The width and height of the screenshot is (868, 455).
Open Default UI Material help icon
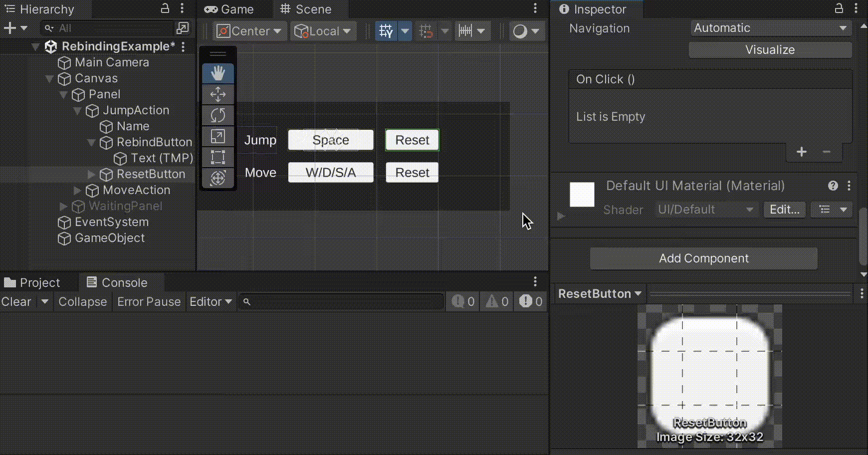coord(833,186)
